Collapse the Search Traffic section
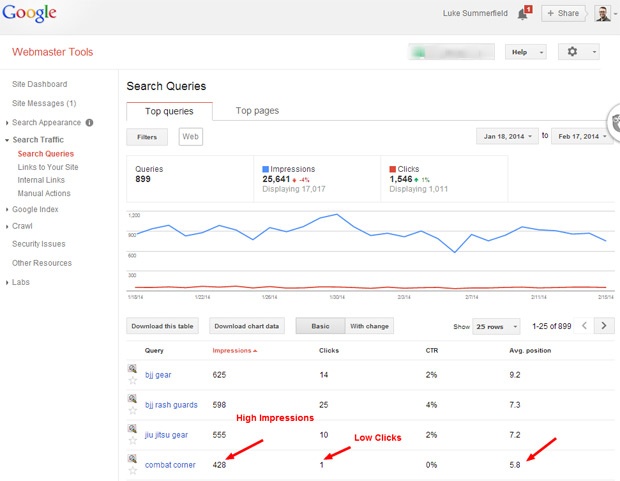The image size is (620, 481). (7, 140)
